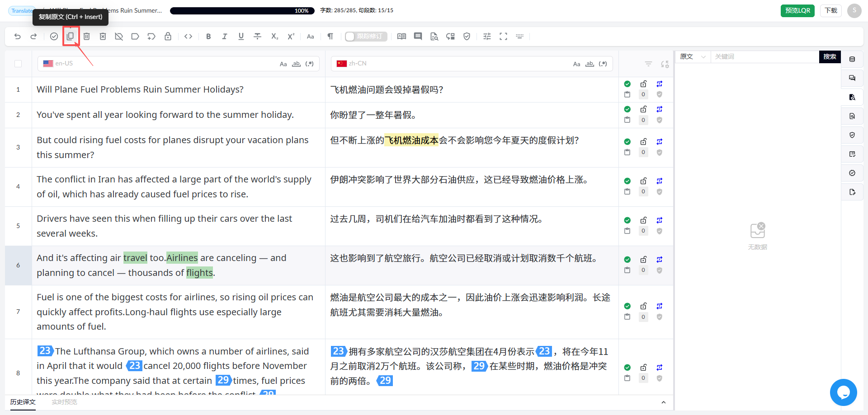Toggle bold formatting
The height and width of the screenshot is (415, 868).
click(x=208, y=37)
